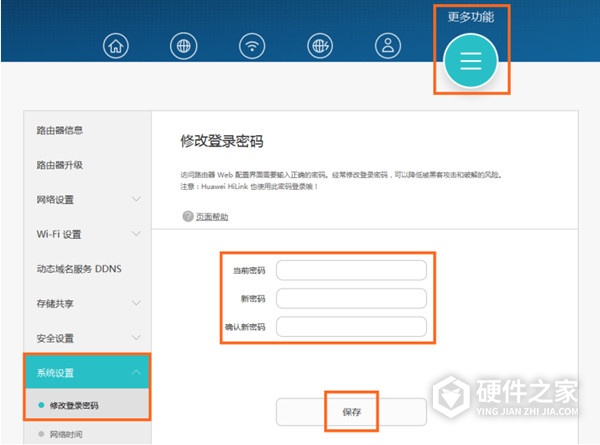This screenshot has height=445, width=600.
Task: Open the Home icon in top navigation
Action: (x=116, y=46)
